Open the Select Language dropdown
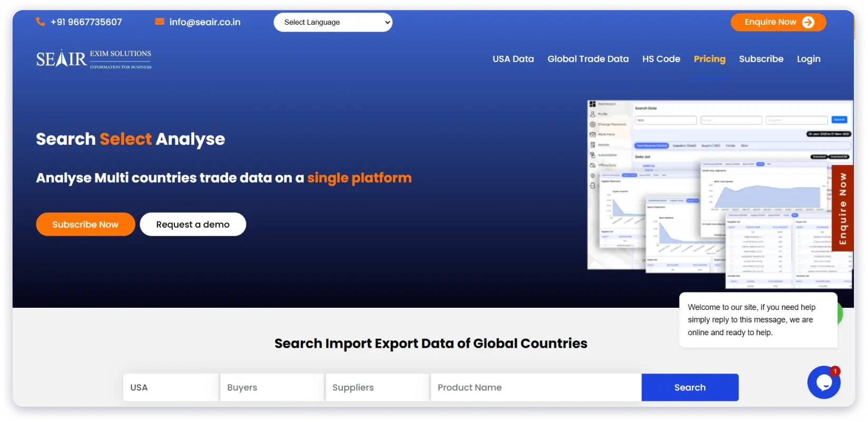 (x=333, y=22)
